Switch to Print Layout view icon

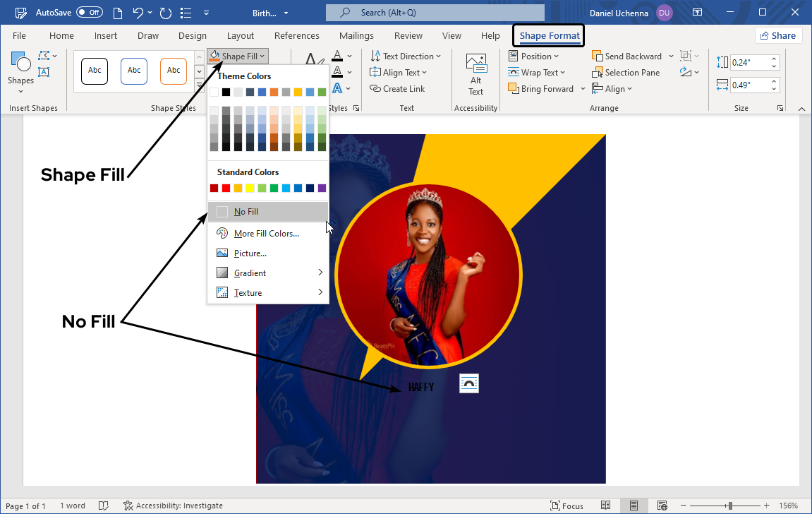(x=634, y=506)
